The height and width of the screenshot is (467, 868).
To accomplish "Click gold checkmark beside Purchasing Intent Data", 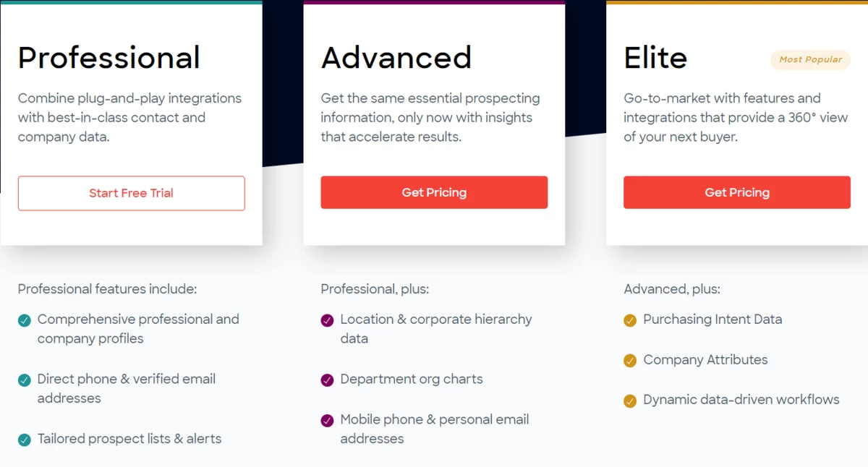I will point(630,320).
